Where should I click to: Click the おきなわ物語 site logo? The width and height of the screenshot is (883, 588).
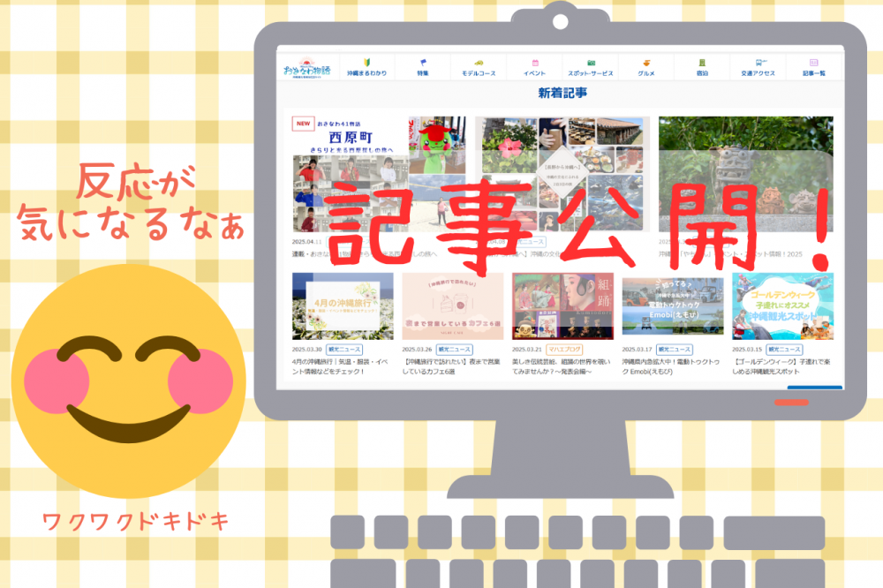(x=306, y=68)
